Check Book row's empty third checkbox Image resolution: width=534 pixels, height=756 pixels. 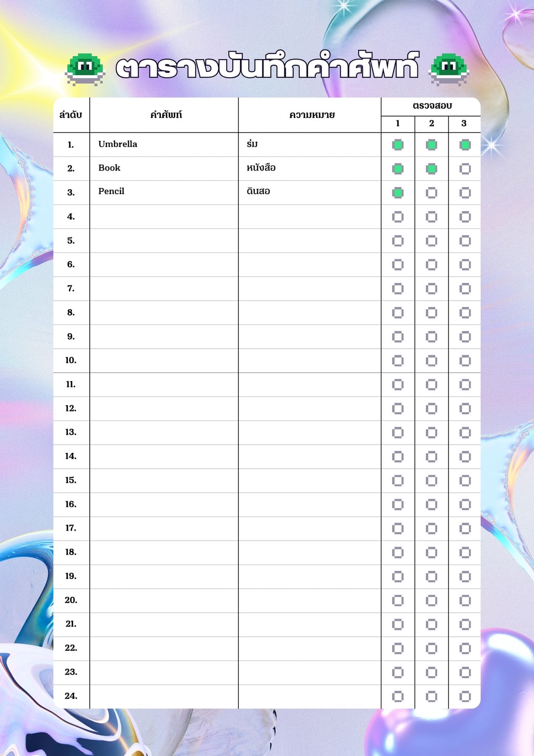point(465,169)
